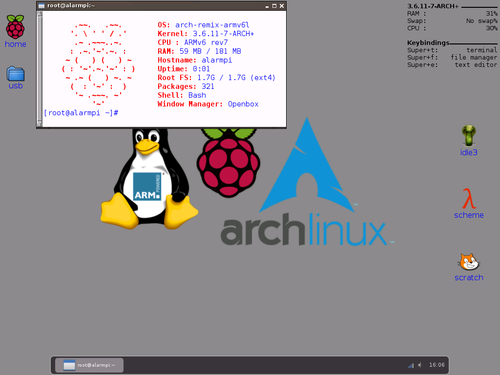Click the scrollbar down arrow in terminal

(x=40, y=124)
